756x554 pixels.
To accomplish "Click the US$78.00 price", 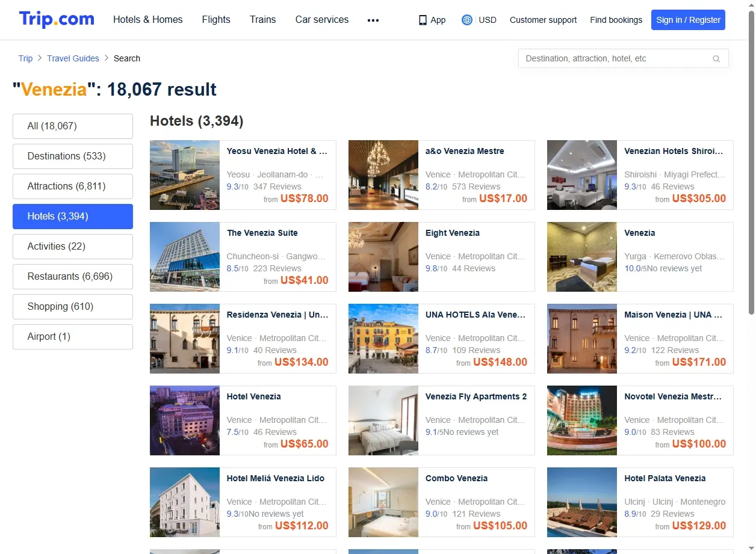I will (x=305, y=199).
